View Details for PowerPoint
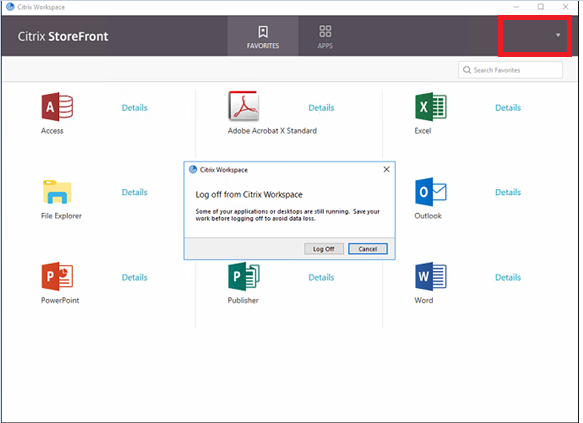Viewport: 583px width, 423px height. [x=135, y=277]
